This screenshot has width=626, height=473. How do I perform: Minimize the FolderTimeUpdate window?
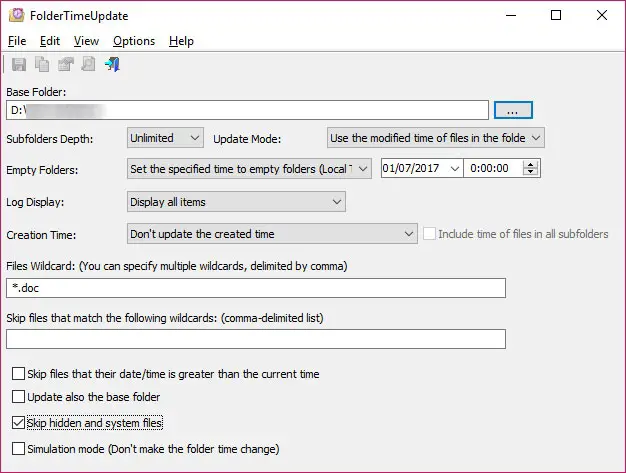coord(511,15)
